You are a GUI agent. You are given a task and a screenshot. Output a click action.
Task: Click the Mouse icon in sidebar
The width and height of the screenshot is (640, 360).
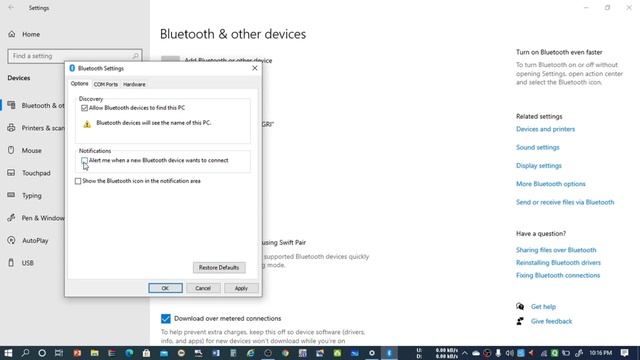pyautogui.click(x=11, y=150)
